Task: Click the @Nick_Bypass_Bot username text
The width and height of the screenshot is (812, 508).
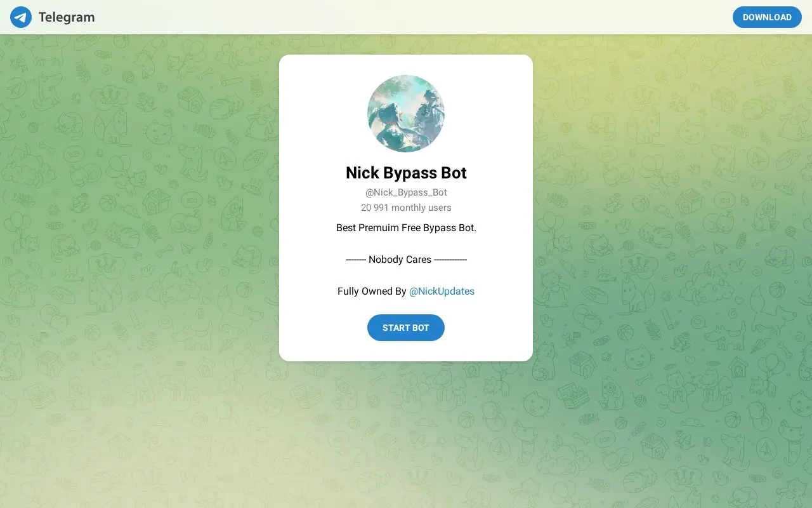Action: click(406, 192)
